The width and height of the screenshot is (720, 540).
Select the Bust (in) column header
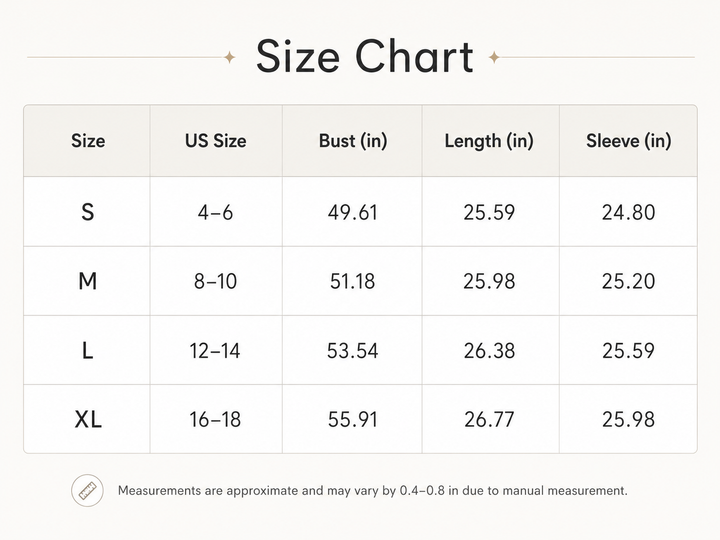click(x=353, y=141)
